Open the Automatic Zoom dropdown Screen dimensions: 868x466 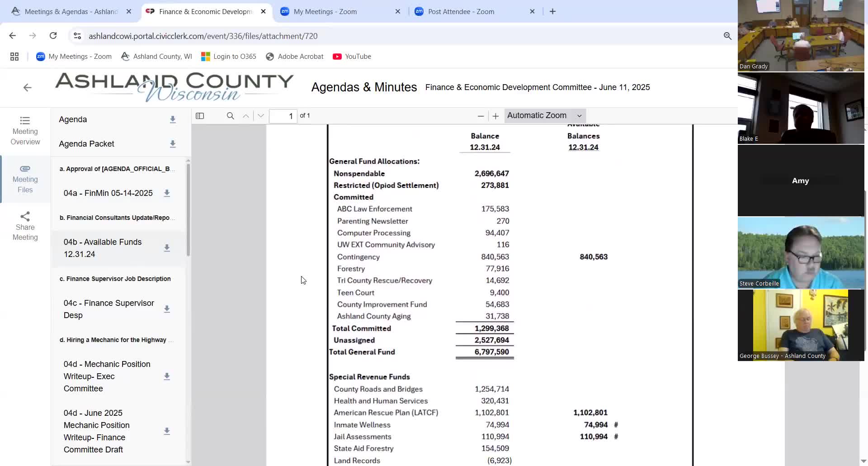(x=544, y=116)
